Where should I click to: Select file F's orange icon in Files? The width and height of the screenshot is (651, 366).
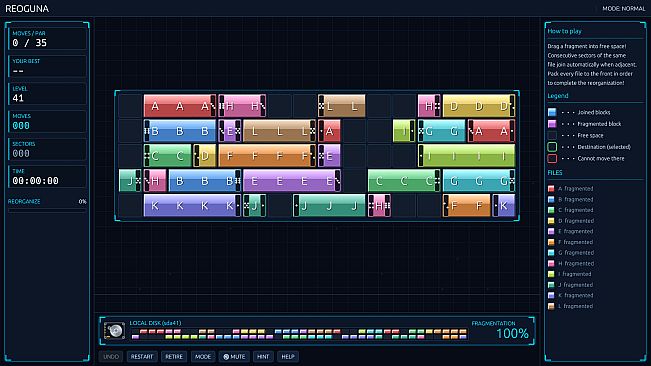pyautogui.click(x=551, y=242)
